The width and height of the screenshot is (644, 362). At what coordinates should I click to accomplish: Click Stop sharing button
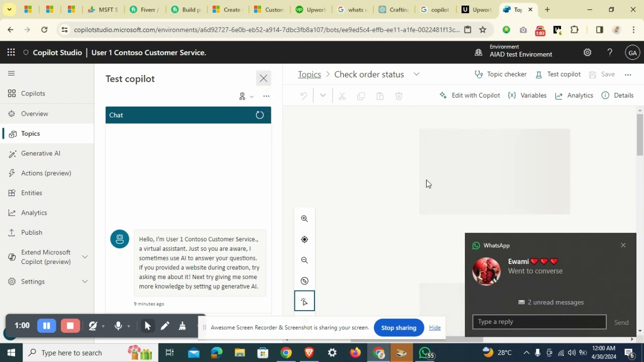point(398,328)
